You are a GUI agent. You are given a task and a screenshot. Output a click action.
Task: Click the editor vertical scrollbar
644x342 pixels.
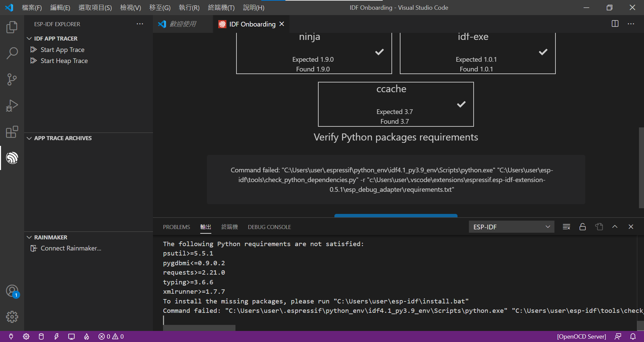(x=641, y=168)
